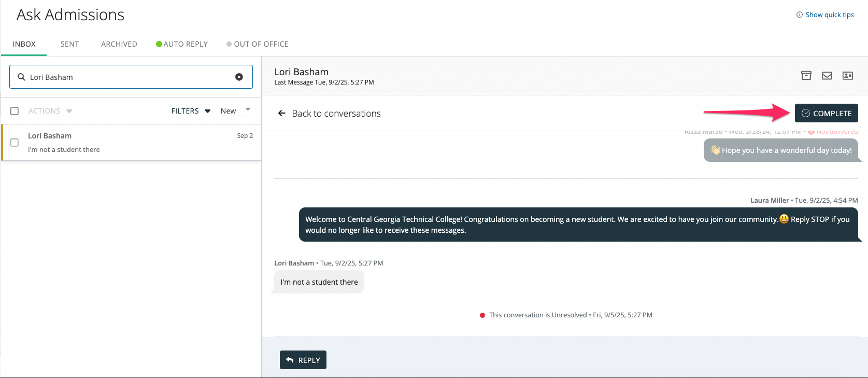Tick the select-all conversations checkbox
This screenshot has width=868, height=378.
point(15,111)
